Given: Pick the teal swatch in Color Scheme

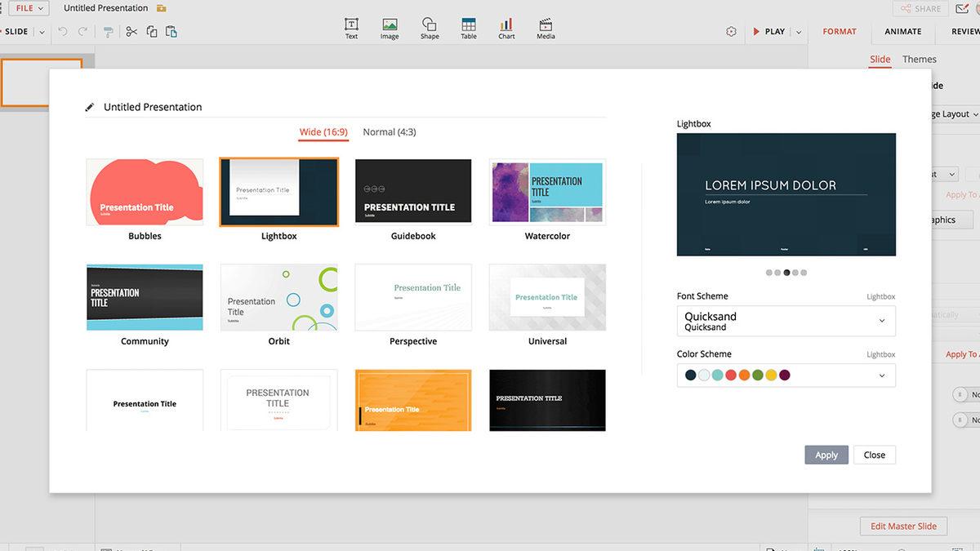Looking at the screenshot, I should pos(717,375).
